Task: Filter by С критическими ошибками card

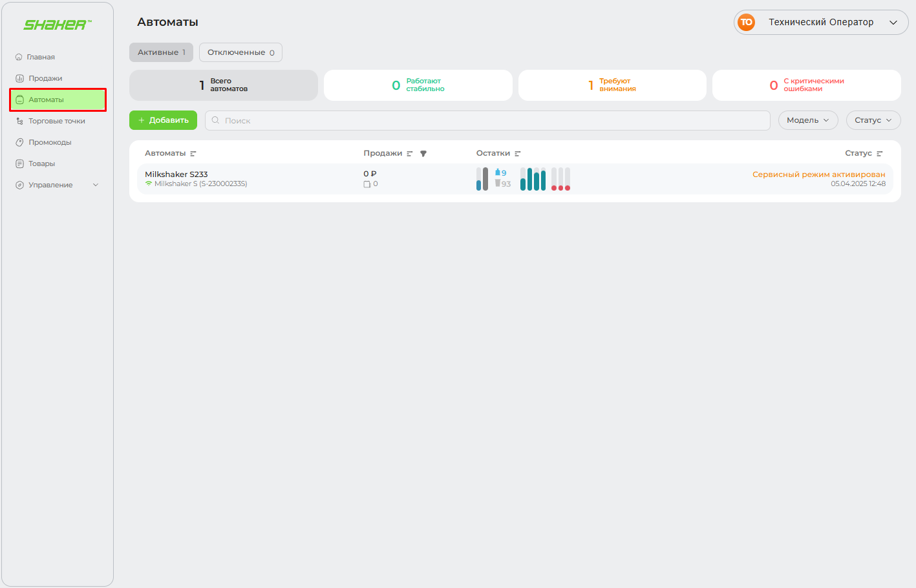Action: pyautogui.click(x=806, y=85)
